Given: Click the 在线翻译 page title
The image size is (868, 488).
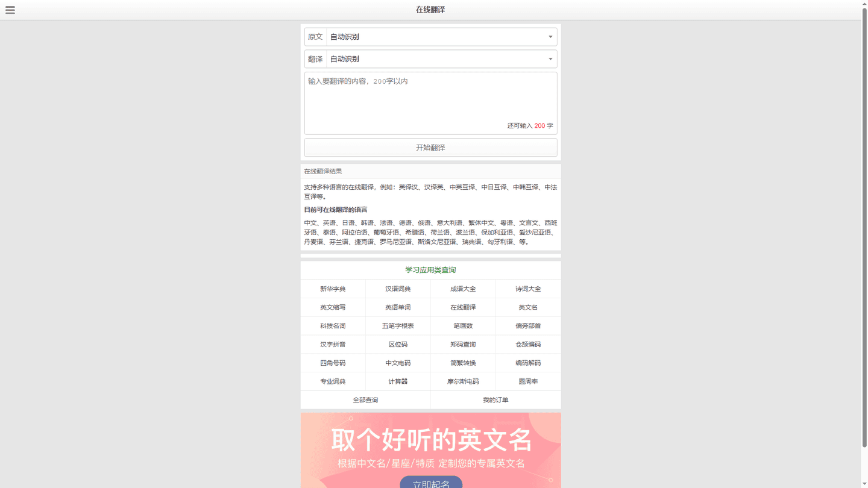Looking at the screenshot, I should (x=430, y=10).
